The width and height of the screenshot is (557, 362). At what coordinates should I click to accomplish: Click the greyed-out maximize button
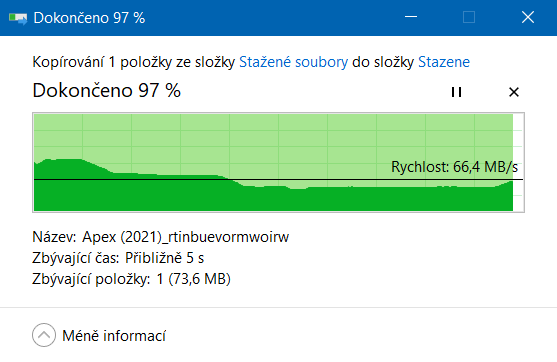(469, 17)
